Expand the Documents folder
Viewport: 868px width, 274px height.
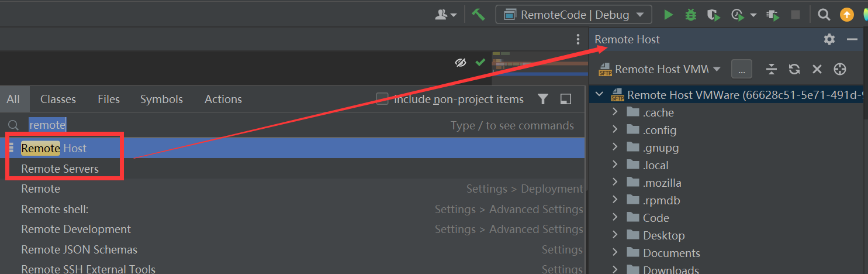pyautogui.click(x=615, y=253)
